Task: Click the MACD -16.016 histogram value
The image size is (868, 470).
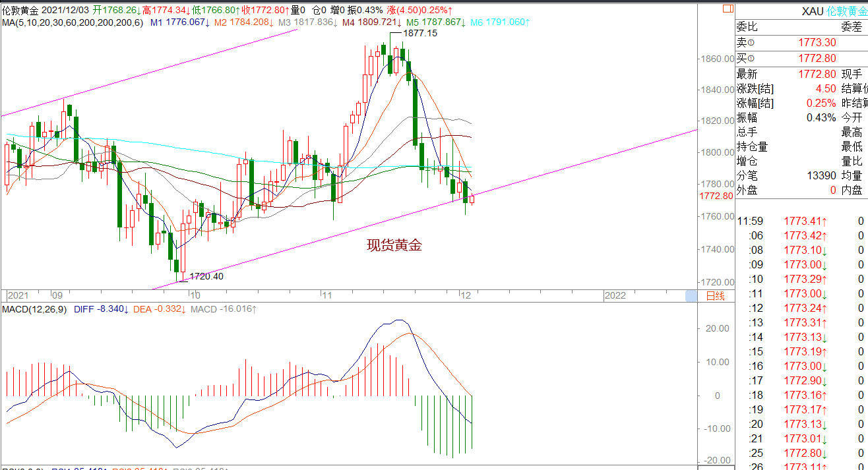Action: [x=223, y=308]
